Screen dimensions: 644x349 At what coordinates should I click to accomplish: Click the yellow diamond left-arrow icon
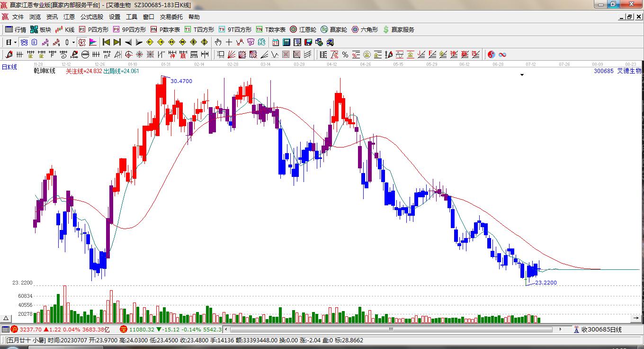tap(150, 42)
